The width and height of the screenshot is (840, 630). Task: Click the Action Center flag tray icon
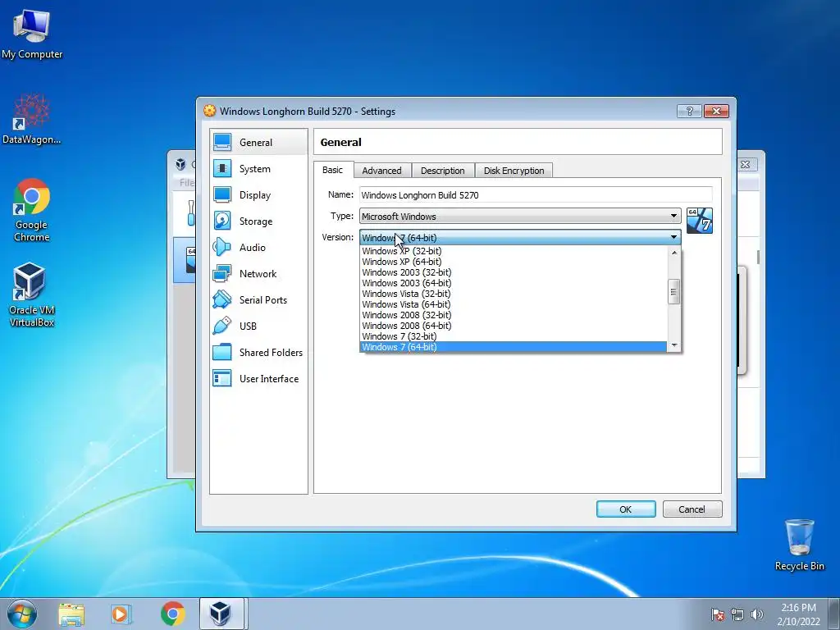pyautogui.click(x=717, y=615)
